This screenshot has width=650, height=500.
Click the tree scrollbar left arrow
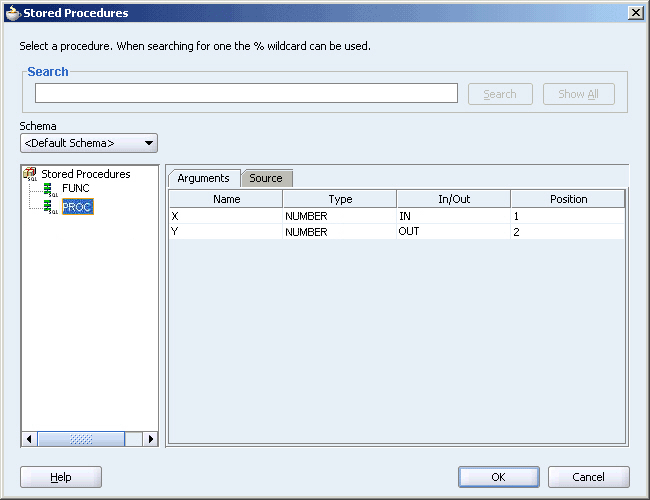tap(29, 439)
